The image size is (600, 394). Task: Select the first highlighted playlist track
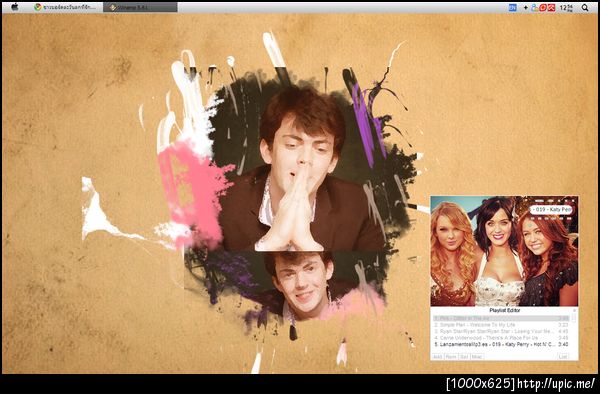tap(501, 318)
